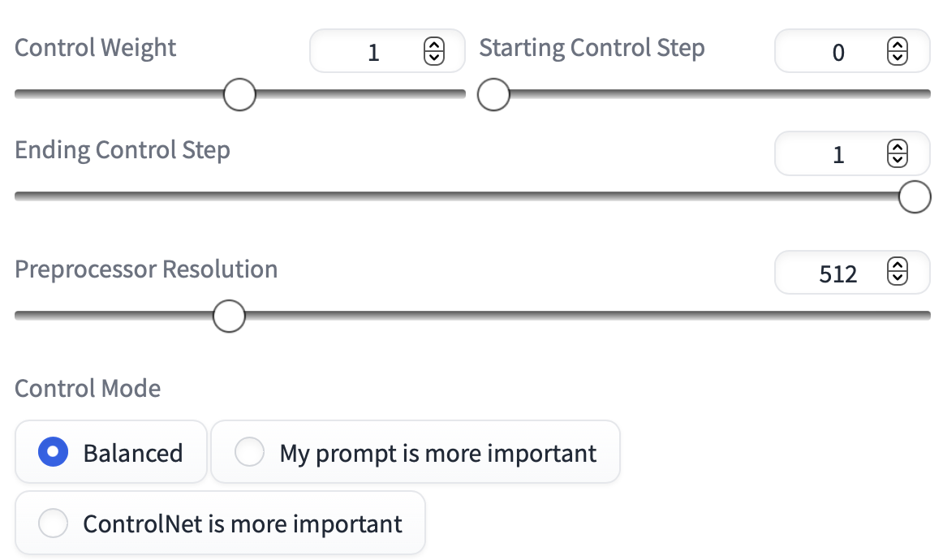
Task: Select ControlNet is more important
Action: tap(54, 523)
